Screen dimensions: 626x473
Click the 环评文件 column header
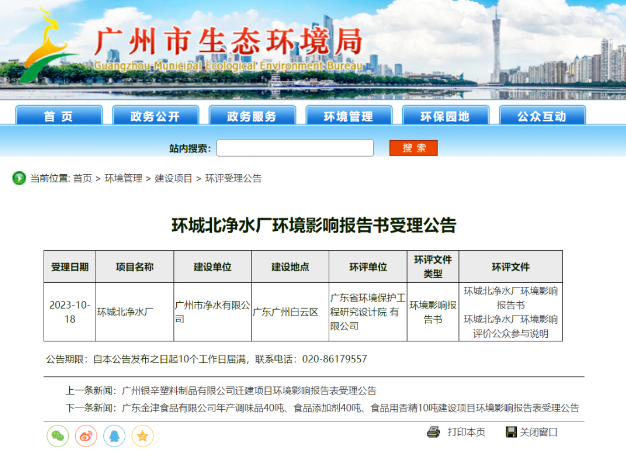[511, 267]
